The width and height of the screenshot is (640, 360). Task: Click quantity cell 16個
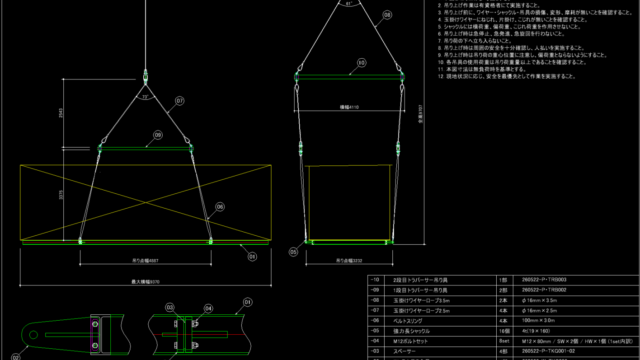coord(504,331)
